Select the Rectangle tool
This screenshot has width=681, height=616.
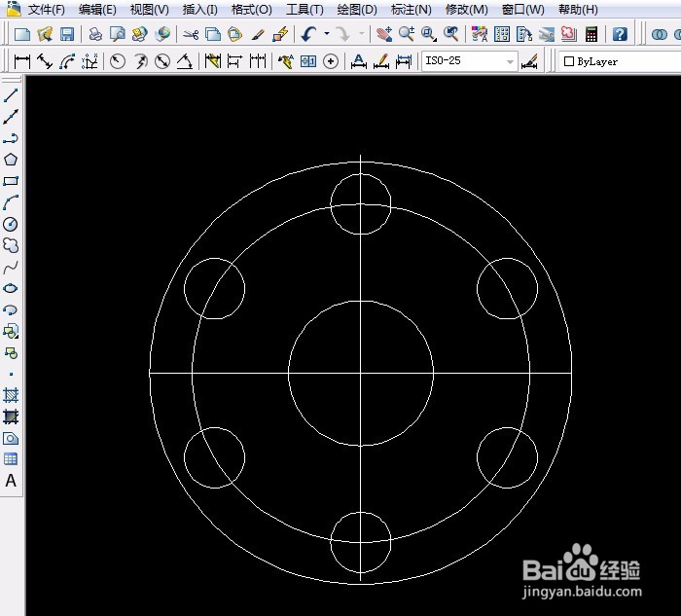click(11, 181)
